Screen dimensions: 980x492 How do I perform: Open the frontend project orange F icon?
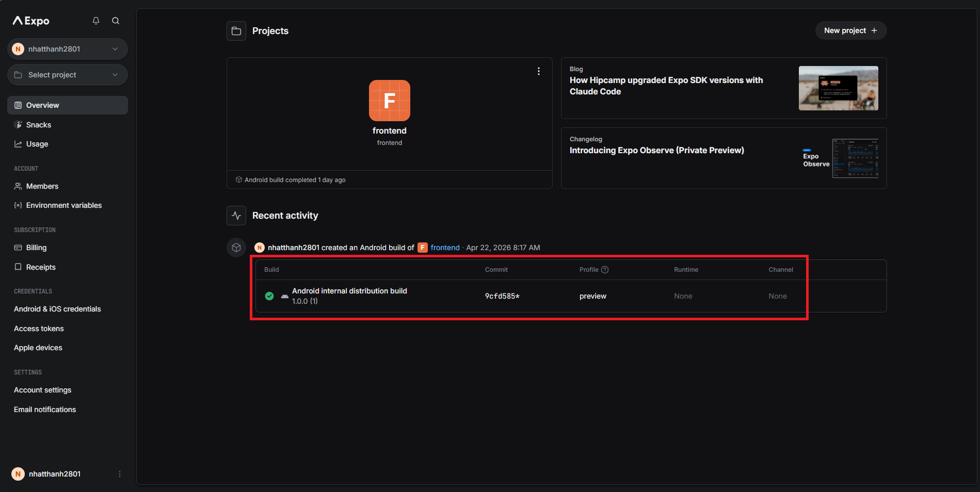390,101
